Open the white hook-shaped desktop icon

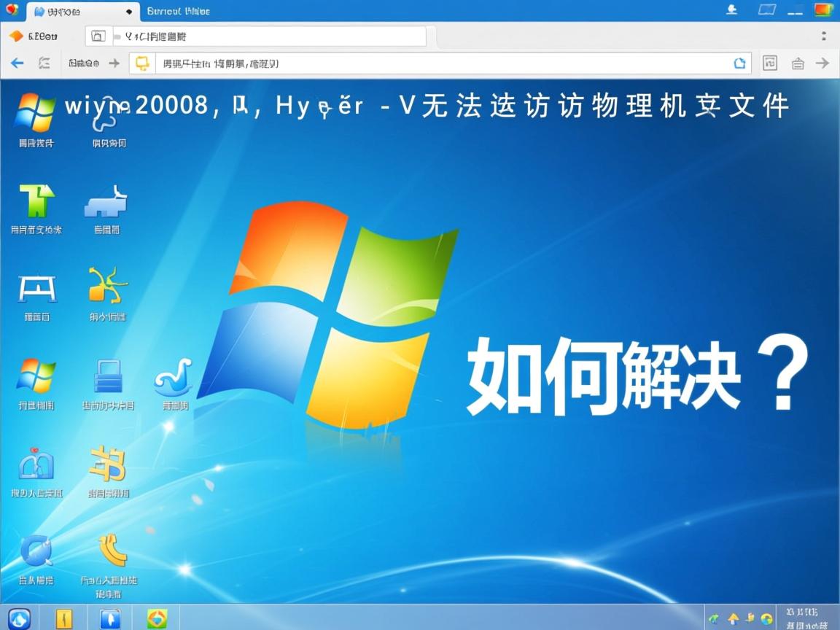106,114
